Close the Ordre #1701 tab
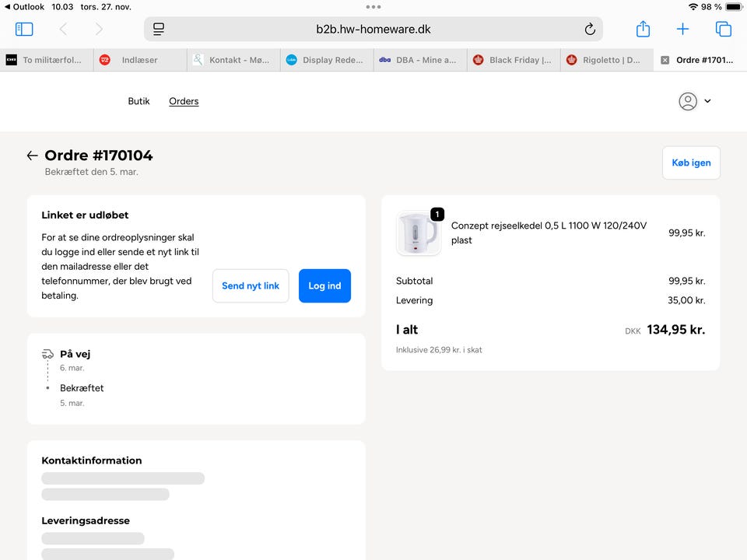 click(x=665, y=60)
